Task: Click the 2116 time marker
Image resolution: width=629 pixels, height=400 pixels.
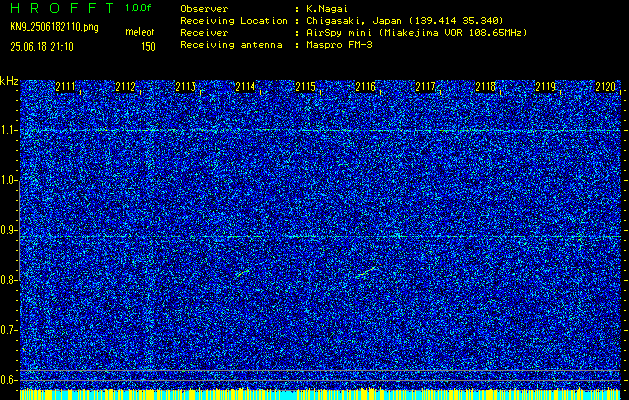Action: click(x=365, y=87)
